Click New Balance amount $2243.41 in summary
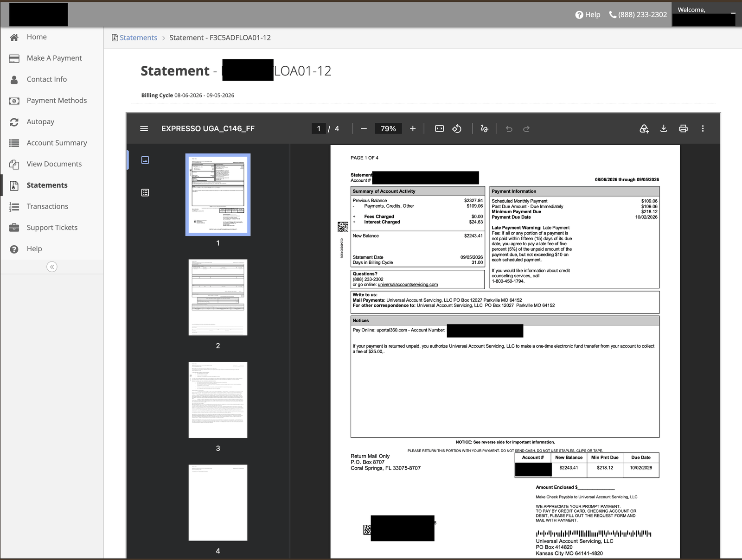The width and height of the screenshot is (742, 560). pos(473,236)
